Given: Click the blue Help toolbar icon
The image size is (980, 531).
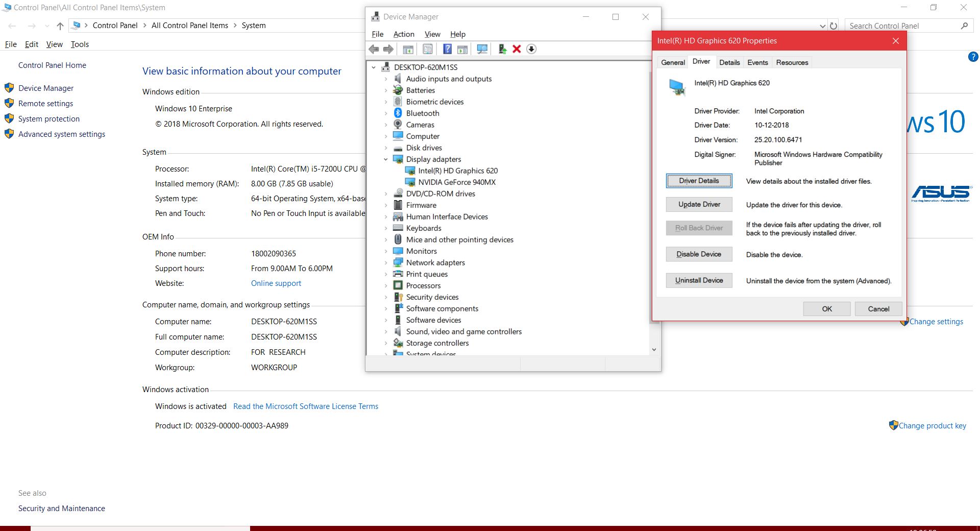Looking at the screenshot, I should [447, 49].
